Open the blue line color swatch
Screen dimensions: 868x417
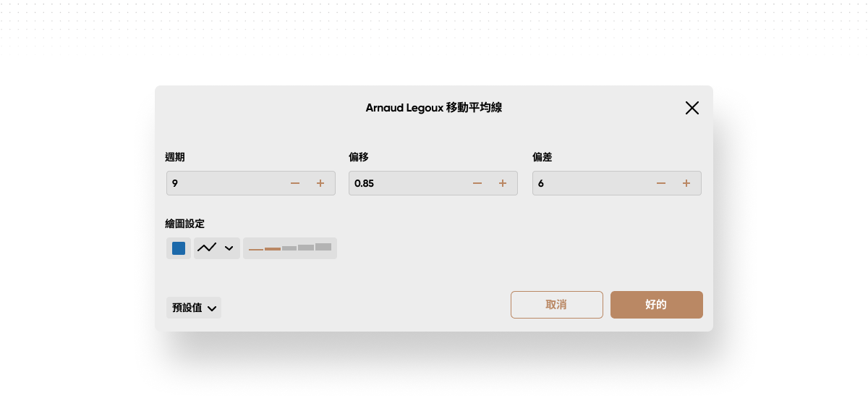pos(179,248)
